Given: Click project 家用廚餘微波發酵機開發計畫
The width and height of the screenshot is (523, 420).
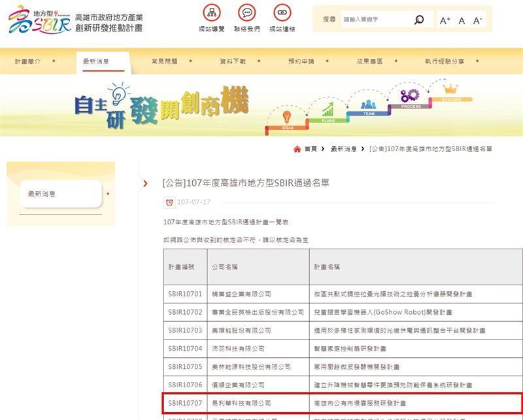Looking at the screenshot, I should 357,367.
